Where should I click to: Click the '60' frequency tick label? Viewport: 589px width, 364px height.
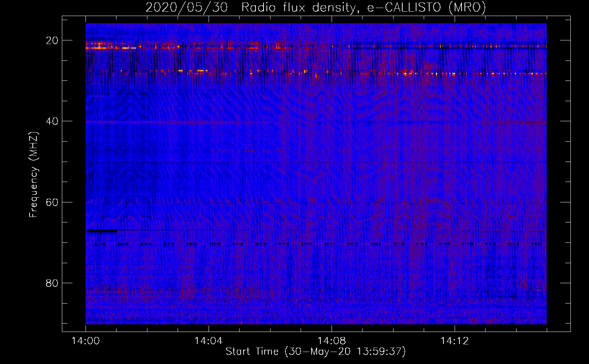point(52,202)
